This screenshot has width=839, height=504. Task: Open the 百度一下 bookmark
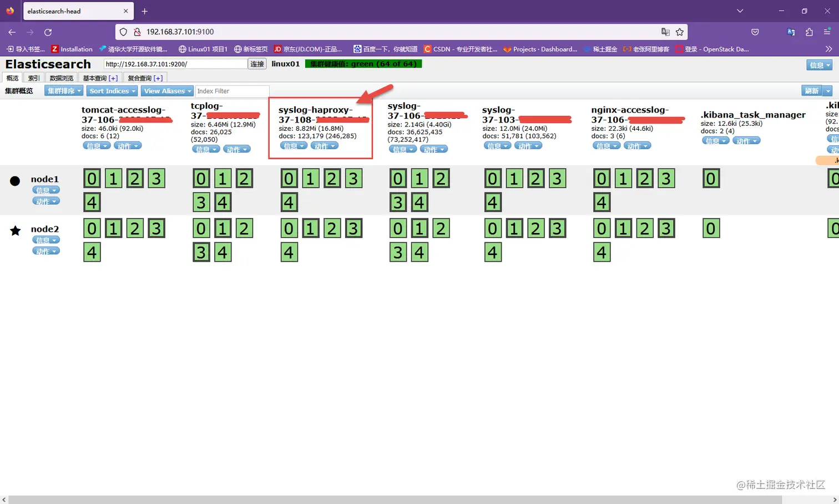pos(386,49)
